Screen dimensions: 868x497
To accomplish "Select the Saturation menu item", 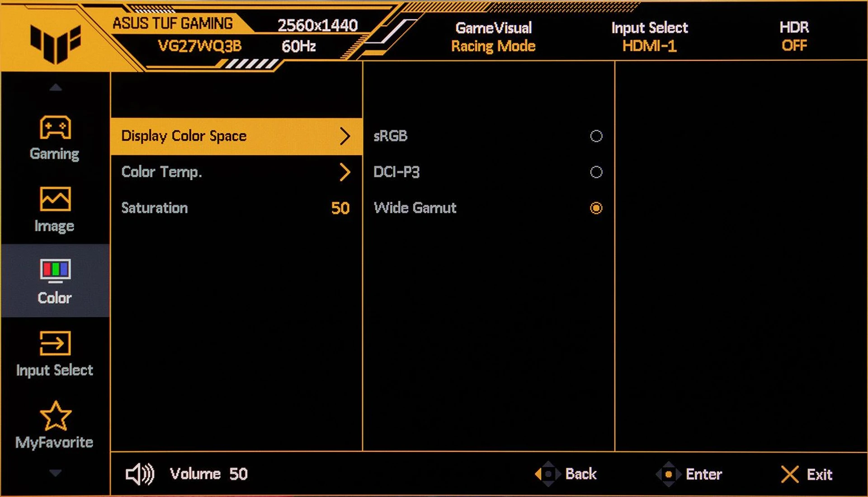I will (236, 208).
